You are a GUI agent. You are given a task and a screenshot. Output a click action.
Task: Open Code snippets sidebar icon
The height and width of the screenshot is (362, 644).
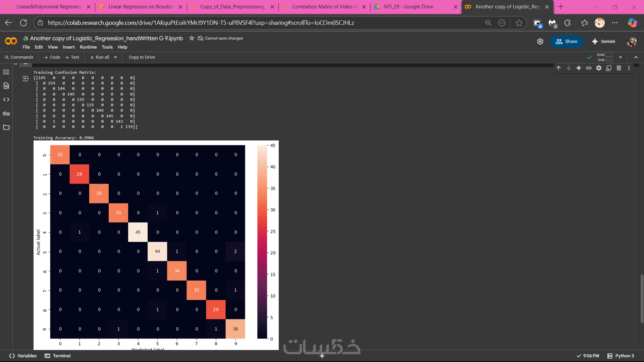pos(6,100)
